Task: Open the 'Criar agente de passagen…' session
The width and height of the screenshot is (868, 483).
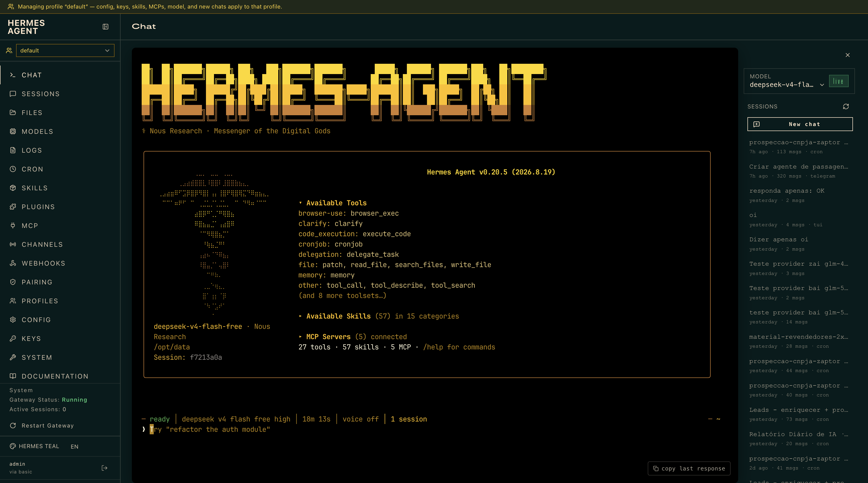Action: point(799,171)
